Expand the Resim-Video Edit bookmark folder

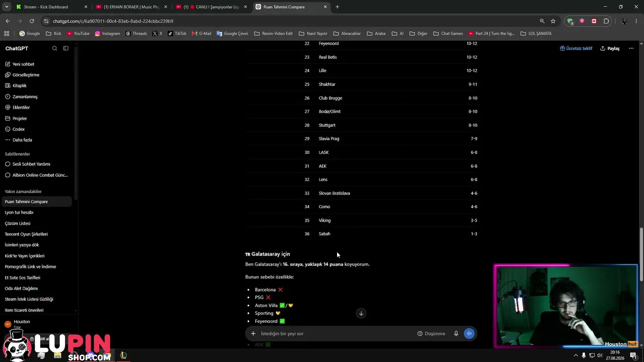tap(274, 34)
